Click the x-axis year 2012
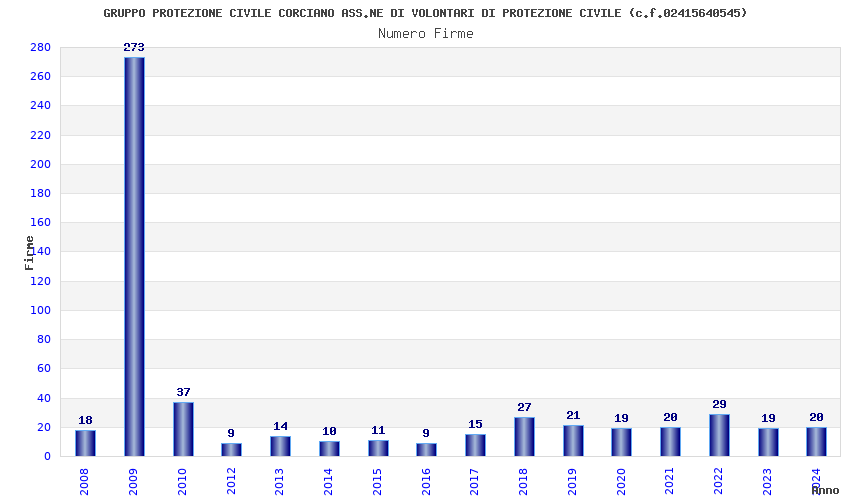The image size is (850, 500). (x=231, y=482)
